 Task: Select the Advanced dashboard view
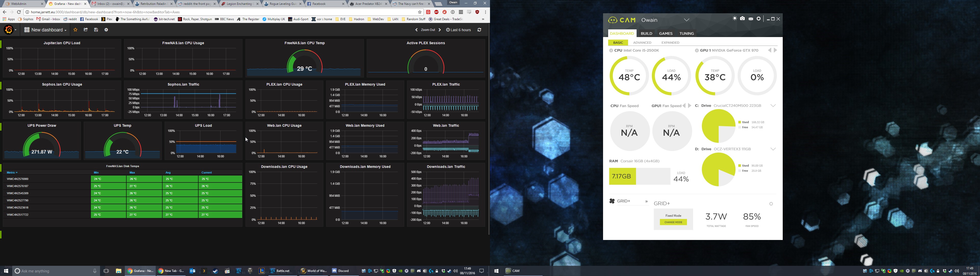pyautogui.click(x=642, y=43)
